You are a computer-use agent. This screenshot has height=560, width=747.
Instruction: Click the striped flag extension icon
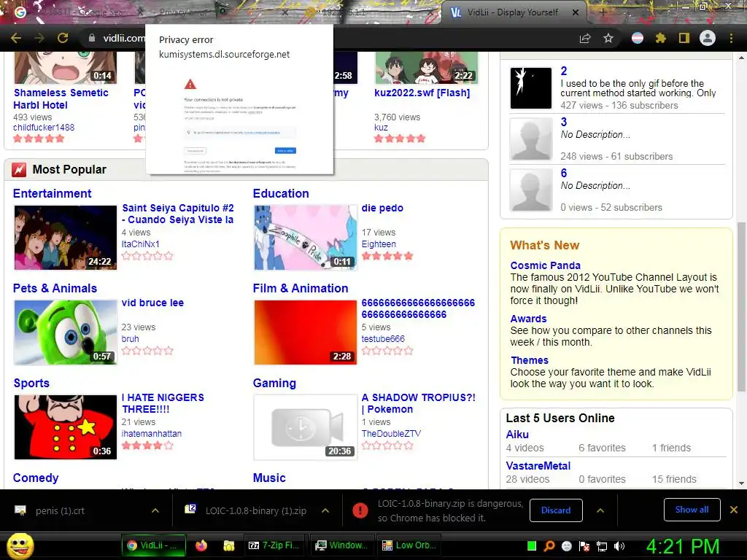(x=638, y=38)
